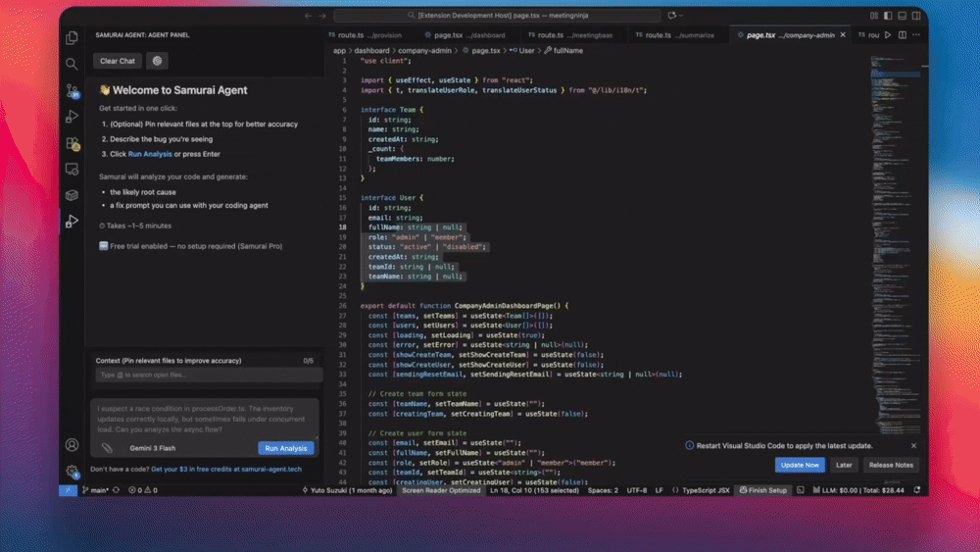Click the Yuto Suzuki git blame entry
The height and width of the screenshot is (552, 980).
pos(347,490)
